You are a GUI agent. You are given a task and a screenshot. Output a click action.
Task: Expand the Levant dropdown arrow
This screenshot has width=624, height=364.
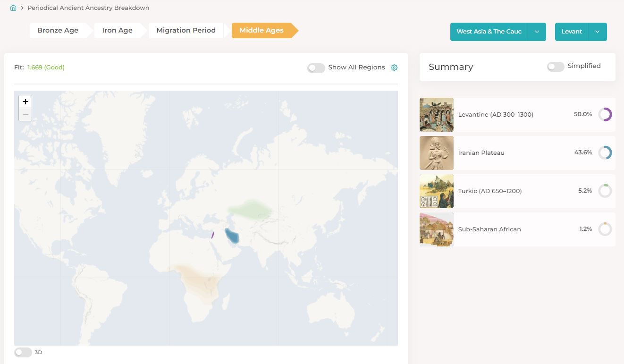click(x=598, y=32)
